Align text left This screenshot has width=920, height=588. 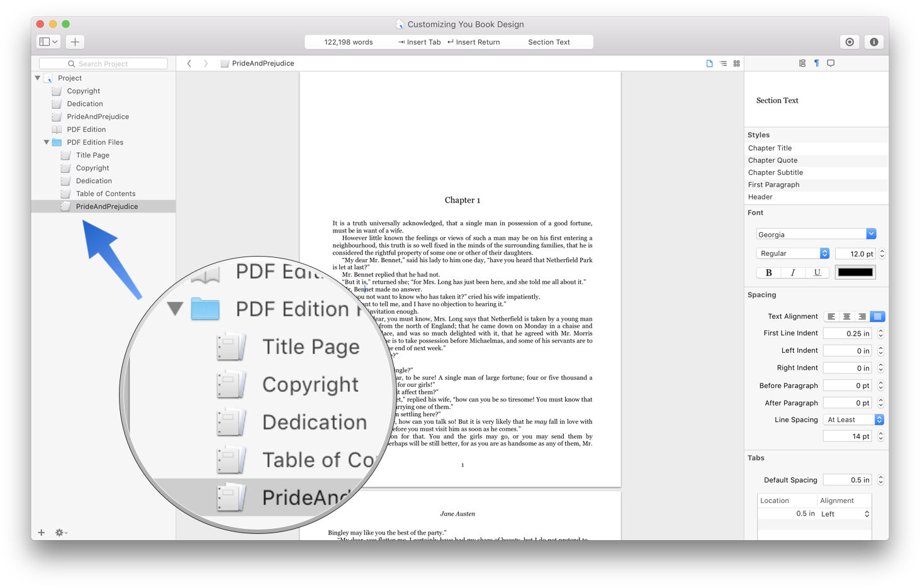click(x=831, y=316)
